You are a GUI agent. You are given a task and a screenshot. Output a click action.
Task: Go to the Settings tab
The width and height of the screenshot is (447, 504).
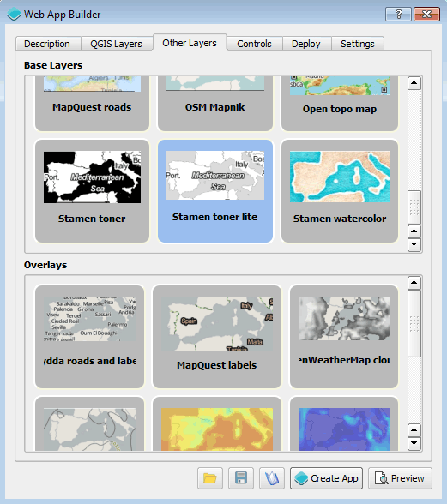(358, 44)
